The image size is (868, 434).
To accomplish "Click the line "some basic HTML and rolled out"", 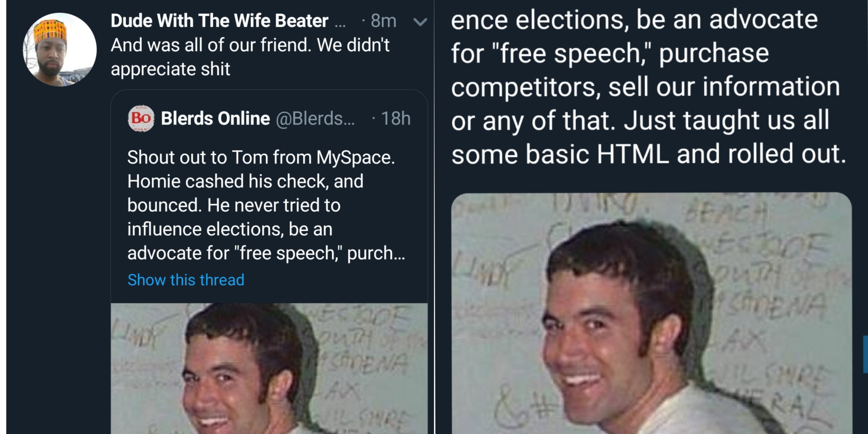I will pos(648,154).
